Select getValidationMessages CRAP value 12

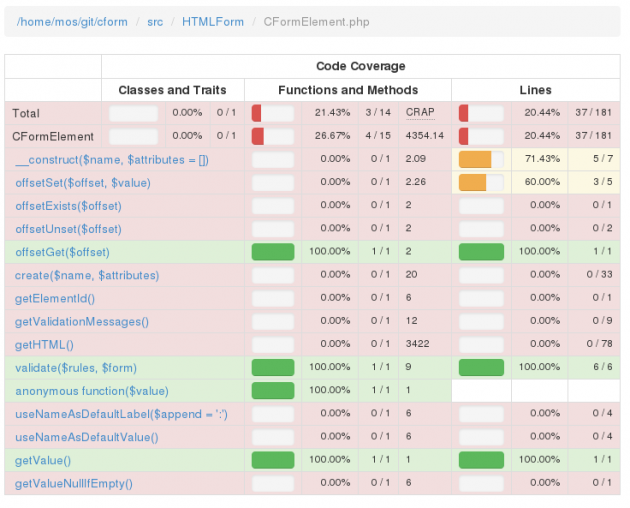[411, 321]
